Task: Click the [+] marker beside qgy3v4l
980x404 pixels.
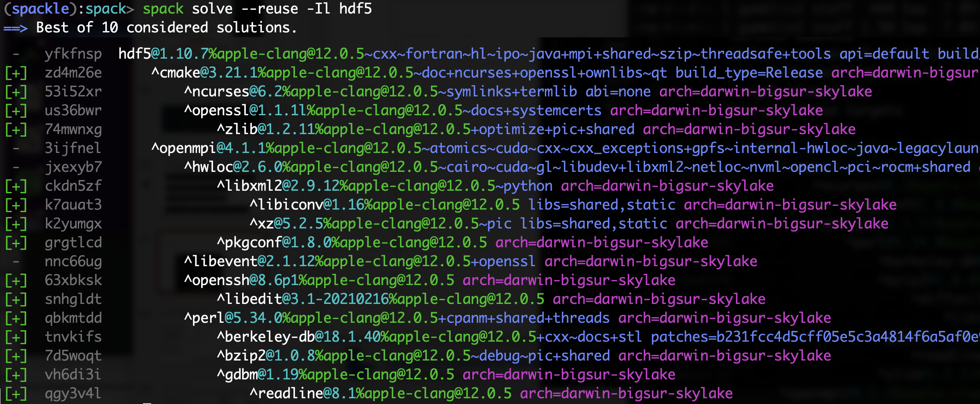Action: point(16,393)
